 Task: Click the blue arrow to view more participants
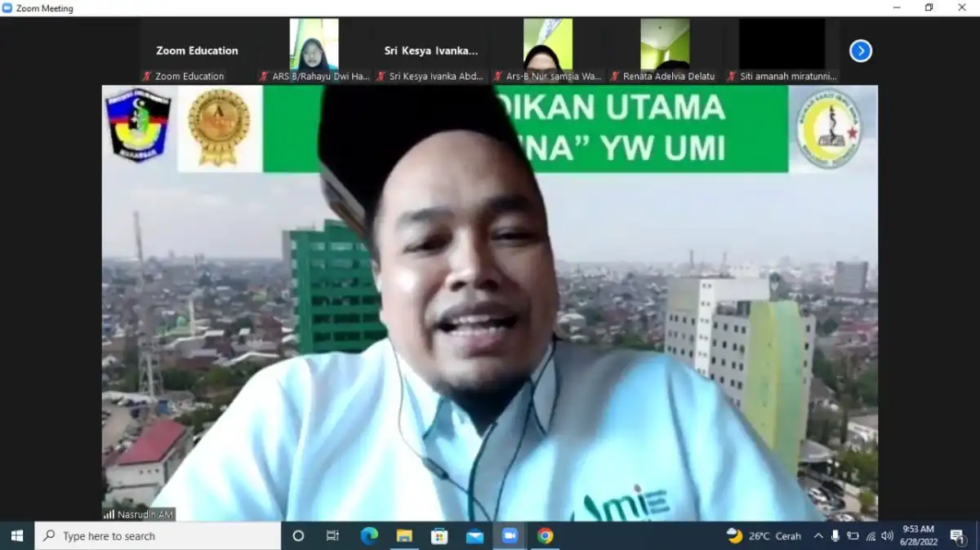coord(860,51)
